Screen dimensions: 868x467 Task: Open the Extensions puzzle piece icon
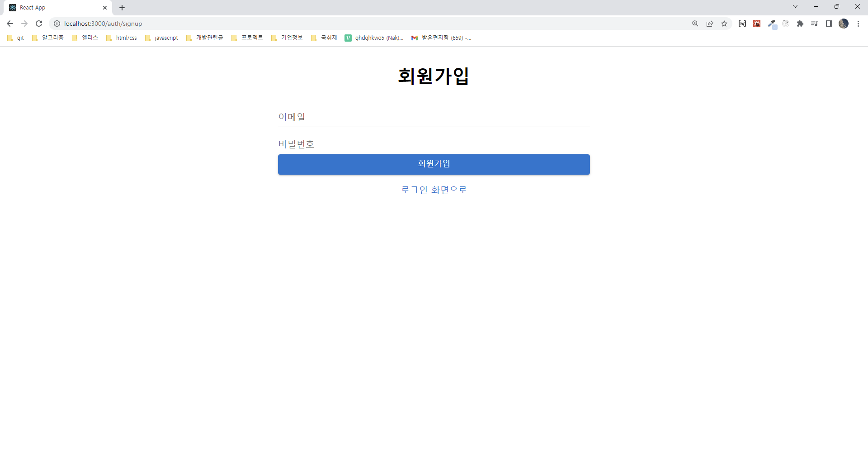click(x=801, y=24)
